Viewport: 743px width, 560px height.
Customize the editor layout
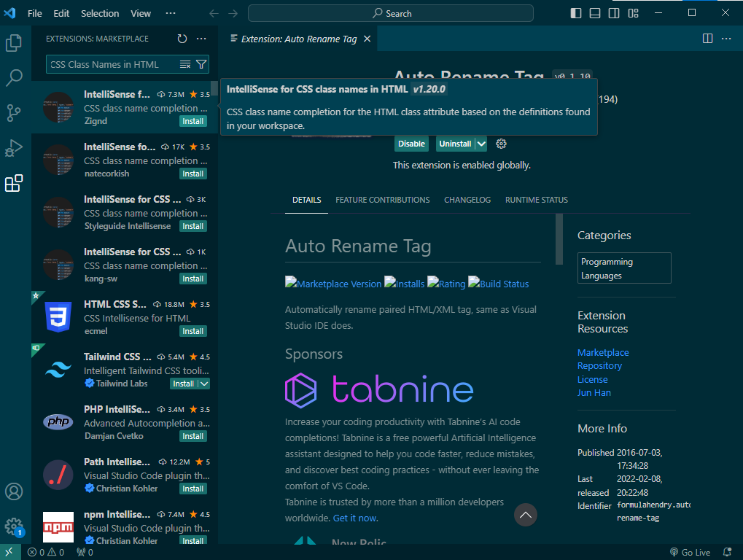click(x=633, y=13)
